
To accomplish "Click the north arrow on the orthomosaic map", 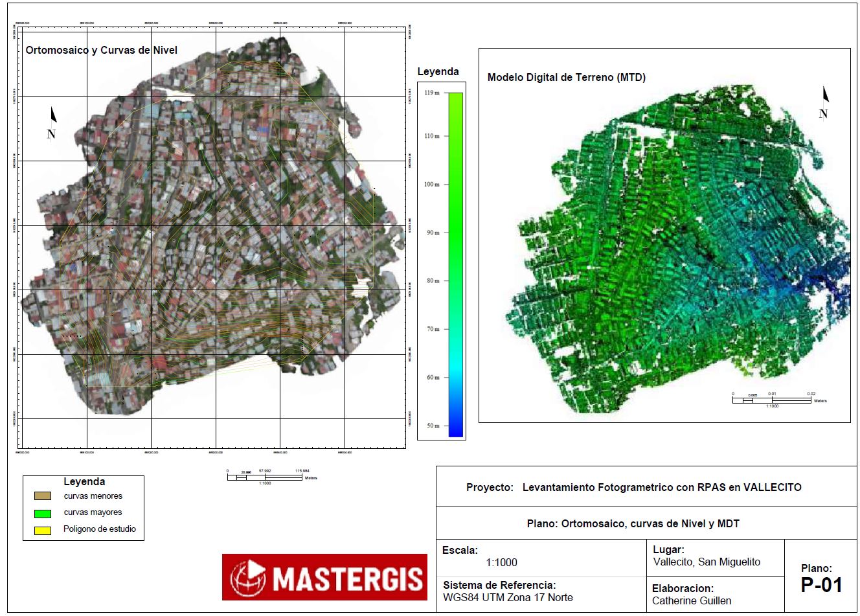I will [x=52, y=123].
